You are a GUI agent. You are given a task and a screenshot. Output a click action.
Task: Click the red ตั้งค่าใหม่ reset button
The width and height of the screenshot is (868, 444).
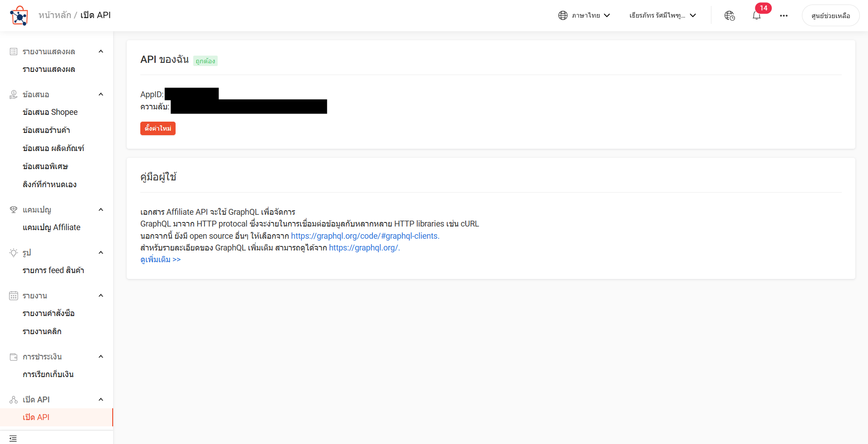pos(157,128)
